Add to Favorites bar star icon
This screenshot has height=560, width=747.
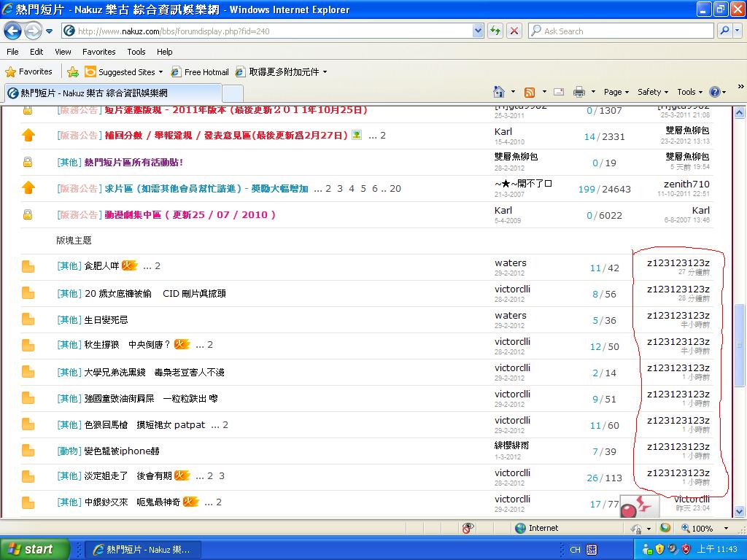73,72
